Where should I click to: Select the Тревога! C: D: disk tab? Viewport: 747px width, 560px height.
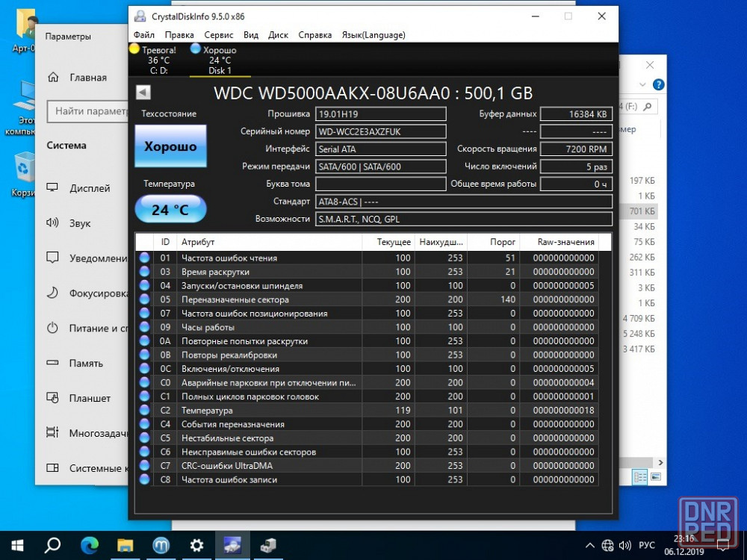pyautogui.click(x=158, y=60)
